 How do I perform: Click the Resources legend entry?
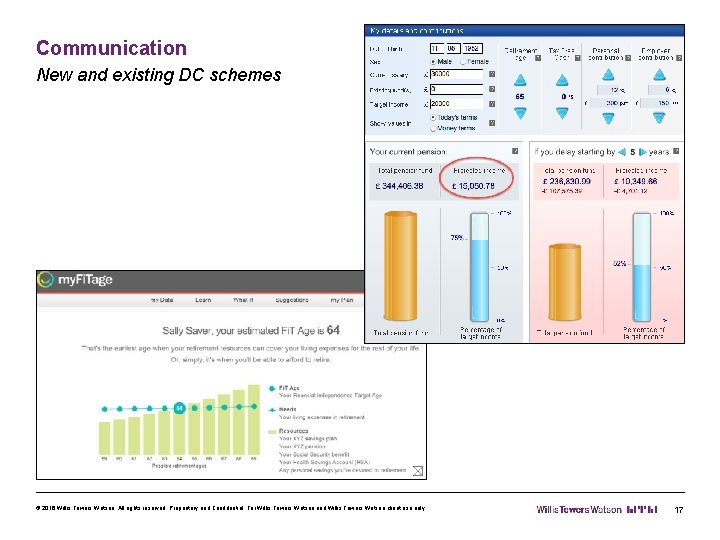pos(338,450)
